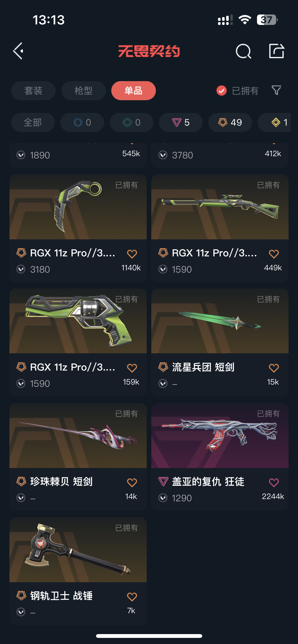Screen dimensions: 298x644
Task: Filter by orange tier with 49 items
Action: pyautogui.click(x=230, y=122)
